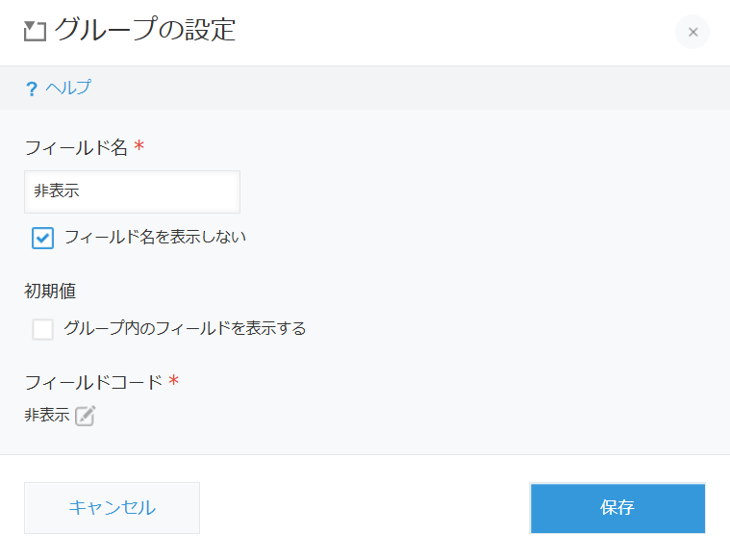Open the ヘルプ link
The height and width of the screenshot is (560, 730).
point(68,88)
